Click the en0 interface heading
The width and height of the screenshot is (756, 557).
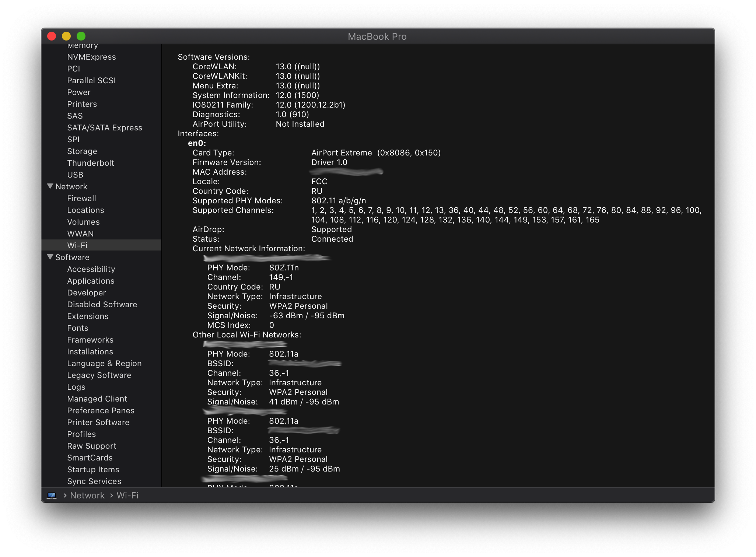197,143
